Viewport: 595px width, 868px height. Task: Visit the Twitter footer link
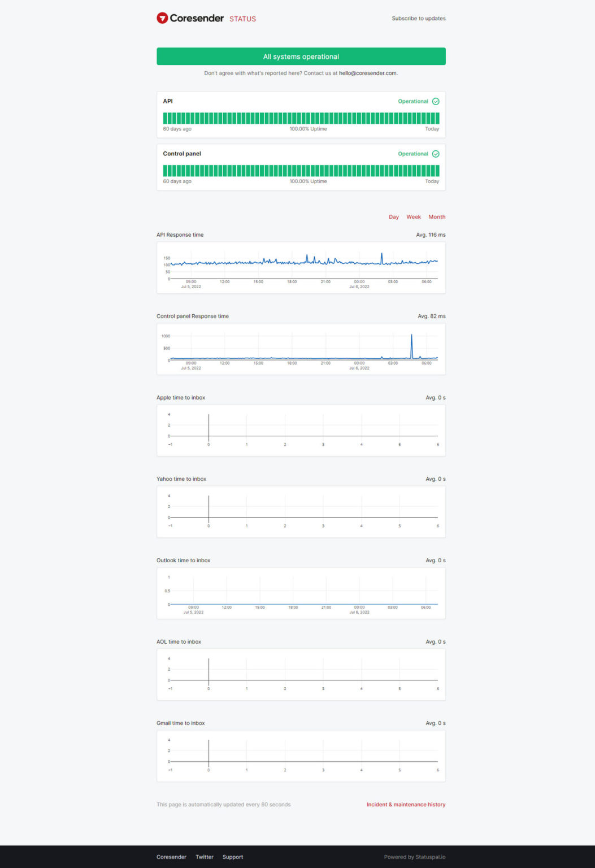pyautogui.click(x=205, y=857)
